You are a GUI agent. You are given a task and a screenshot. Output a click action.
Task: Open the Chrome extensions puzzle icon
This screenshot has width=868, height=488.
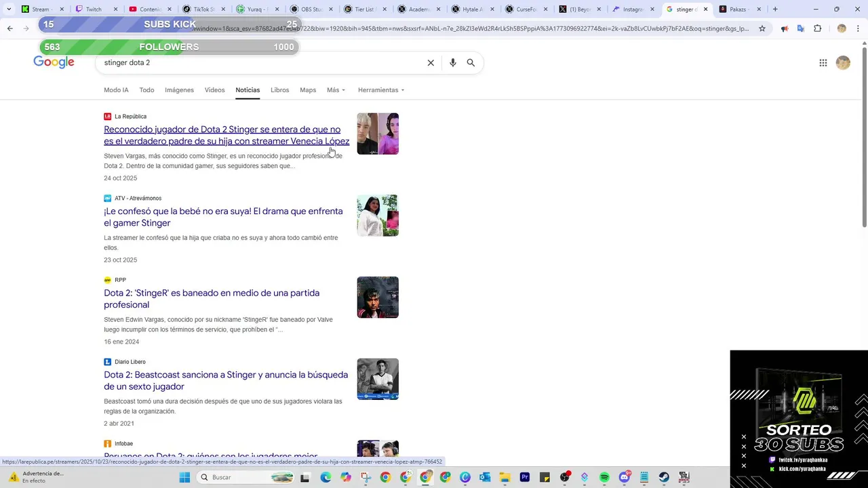[x=817, y=28]
